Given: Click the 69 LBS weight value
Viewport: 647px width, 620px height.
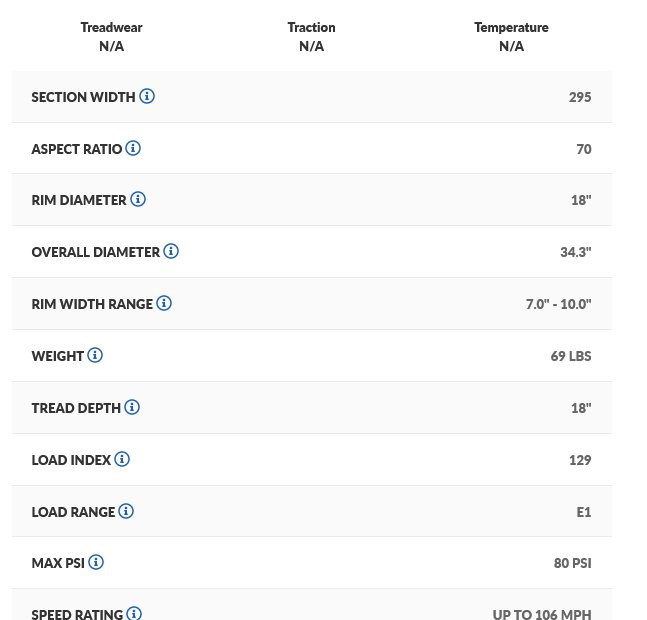Looking at the screenshot, I should (571, 356).
